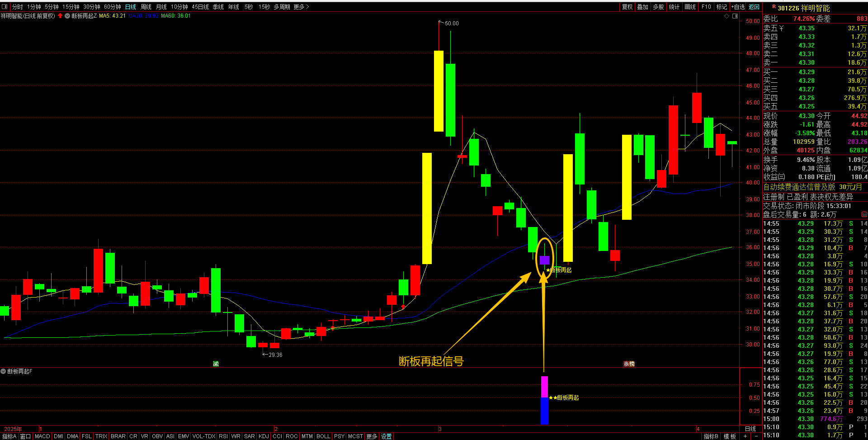
Task: Switch to the 周线 weekly chart
Action: coord(146,7)
